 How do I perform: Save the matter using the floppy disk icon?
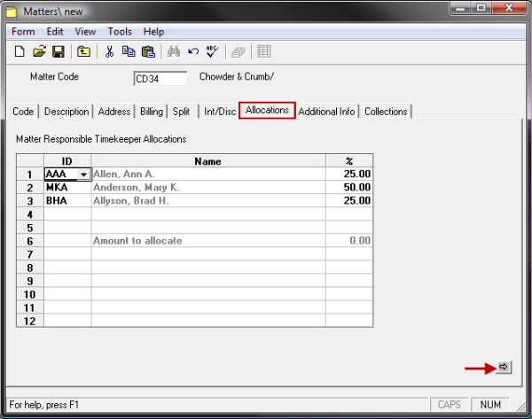click(58, 51)
